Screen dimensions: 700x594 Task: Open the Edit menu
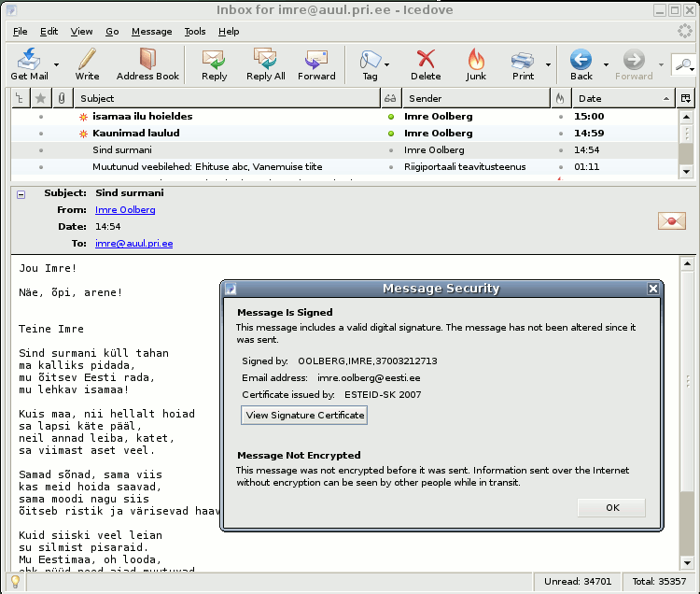click(x=49, y=31)
